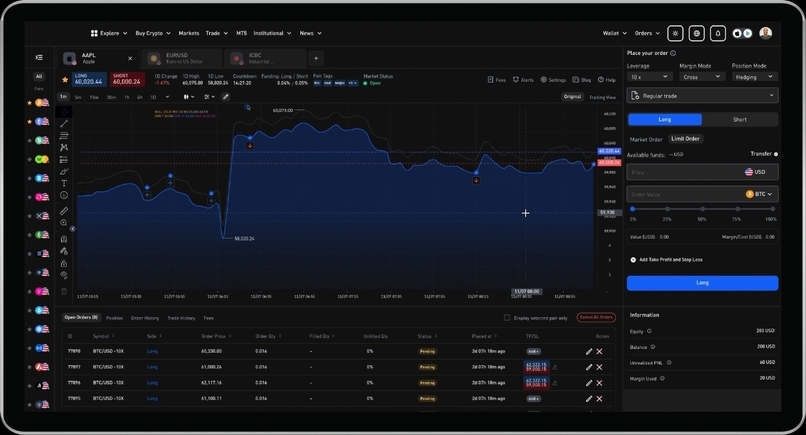Enable Add Take Profit and Stop Loss
Viewport: 806px width, 435px height.
point(633,259)
